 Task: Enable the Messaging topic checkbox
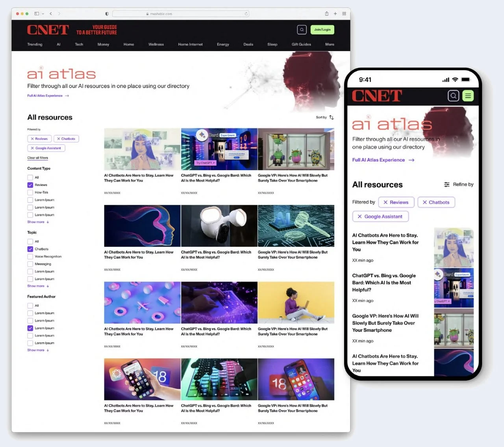point(30,264)
